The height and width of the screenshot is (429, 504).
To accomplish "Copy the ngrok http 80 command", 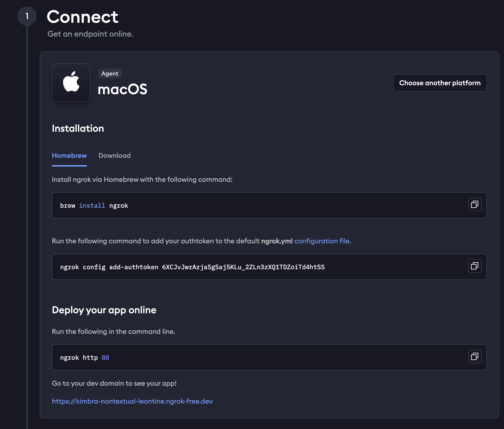I will (475, 357).
